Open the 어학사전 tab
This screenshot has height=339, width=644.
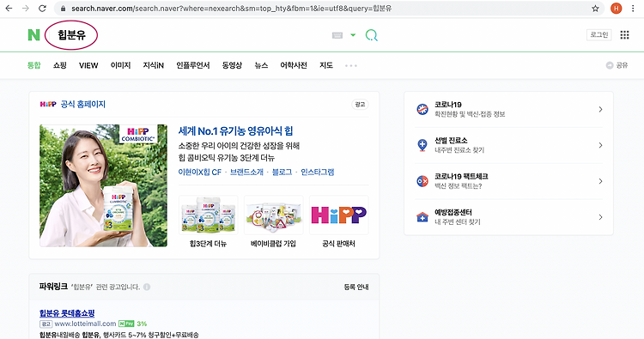pos(294,65)
